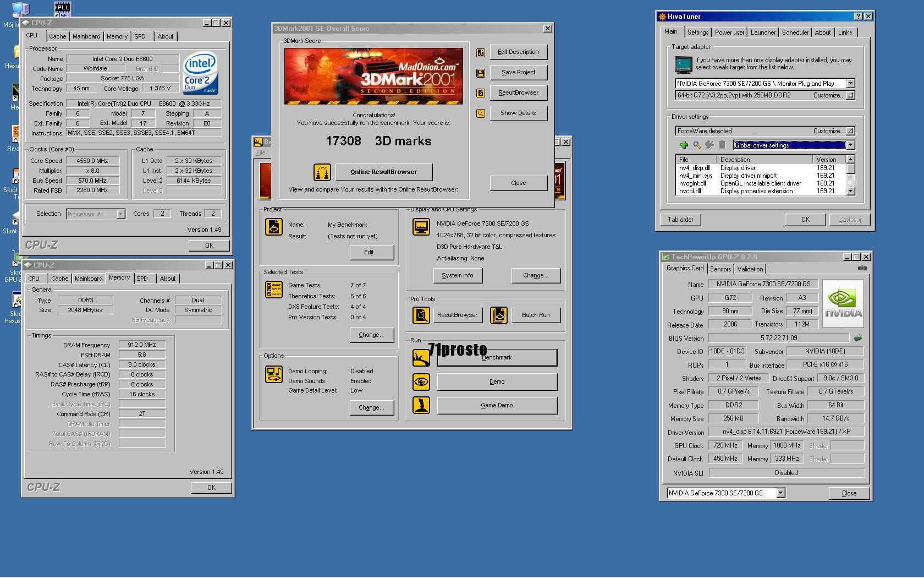Open SPD tab in lower CPU-Z window

[x=142, y=279]
